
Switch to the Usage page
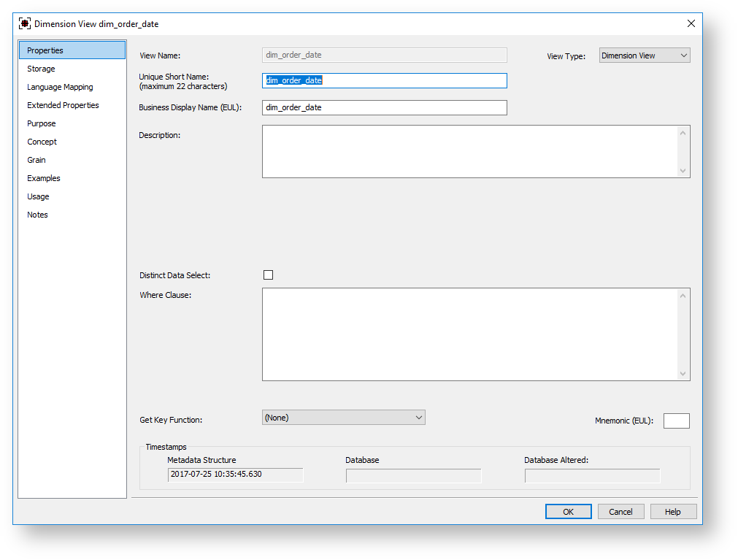tap(38, 196)
